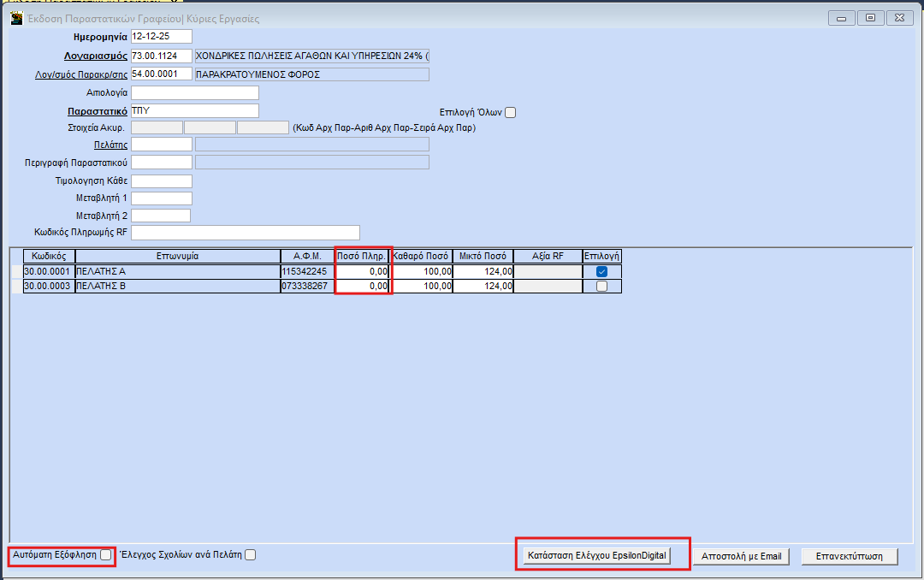
Task: Toggle the Αυτόματη Εξόφληση checkbox
Action: [x=105, y=554]
